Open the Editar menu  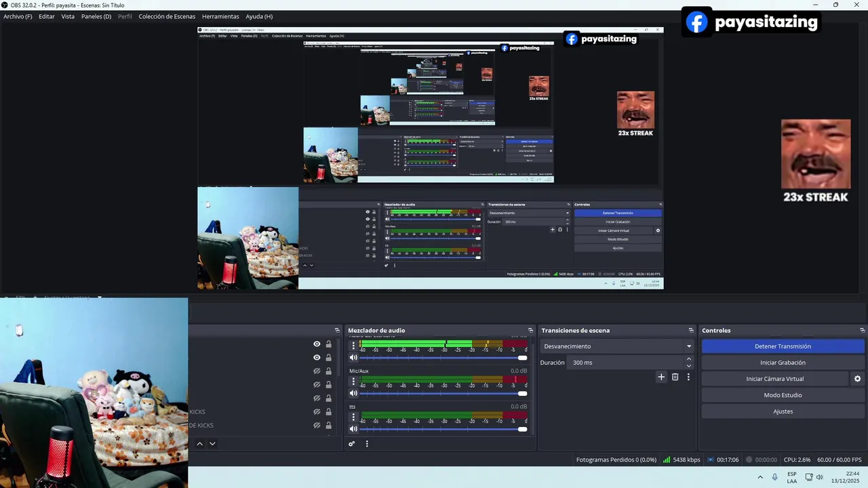pyautogui.click(x=47, y=16)
